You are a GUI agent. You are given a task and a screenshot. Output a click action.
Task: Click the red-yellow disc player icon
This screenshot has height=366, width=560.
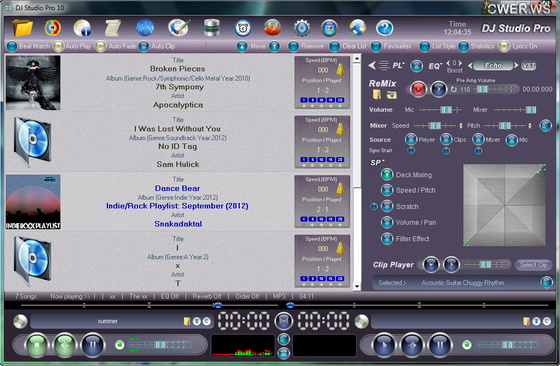coord(52,28)
